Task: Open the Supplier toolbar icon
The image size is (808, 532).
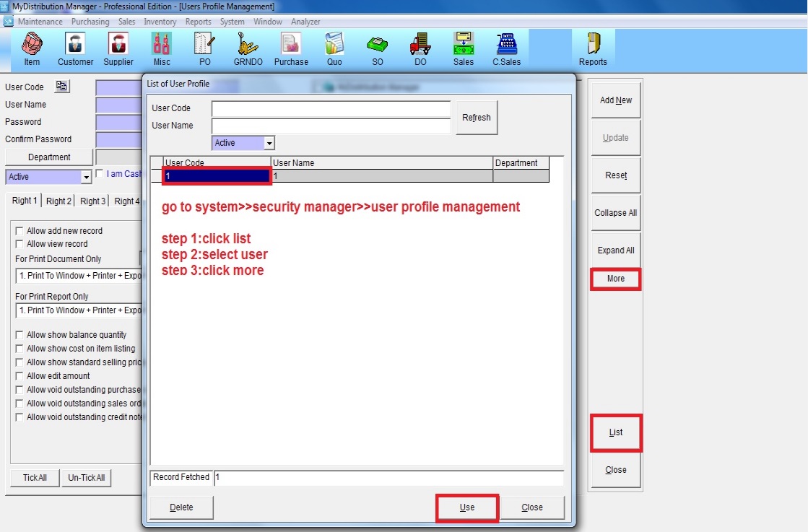Action: pyautogui.click(x=118, y=48)
